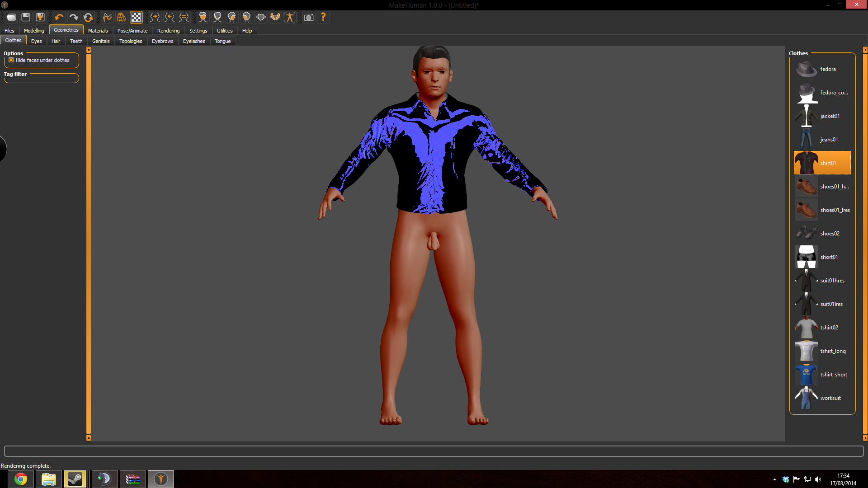Viewport: 868px width, 488px height.
Task: Click the Steam icon in taskbar
Action: pyautogui.click(x=75, y=479)
